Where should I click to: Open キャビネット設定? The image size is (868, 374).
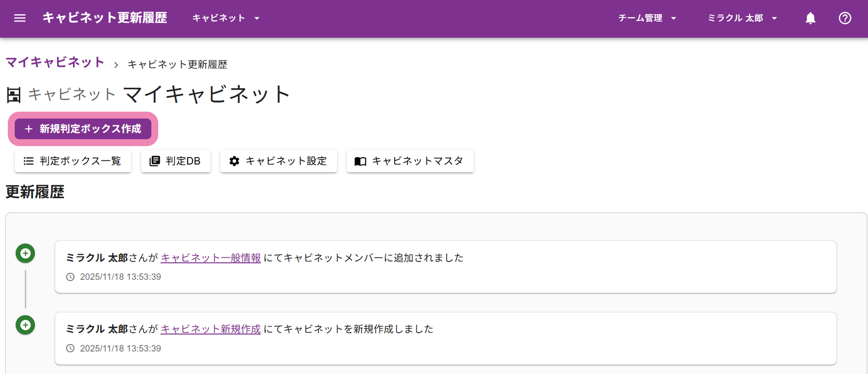[278, 161]
